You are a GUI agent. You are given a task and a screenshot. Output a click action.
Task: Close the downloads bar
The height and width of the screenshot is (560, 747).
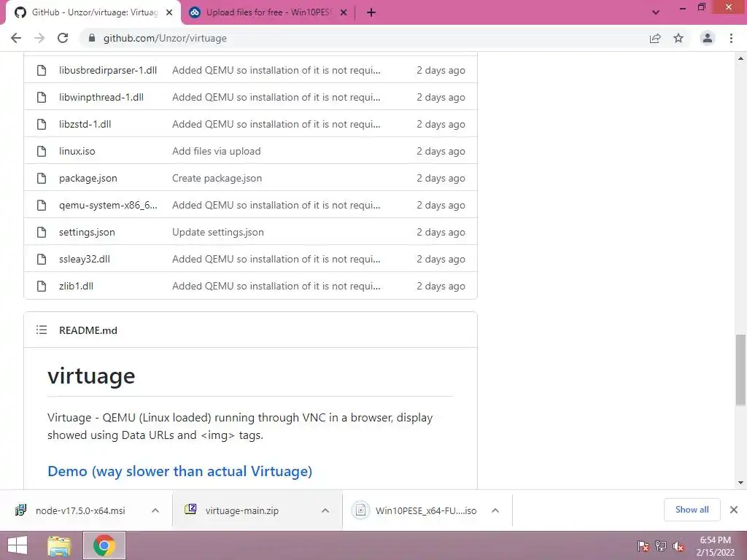click(734, 510)
